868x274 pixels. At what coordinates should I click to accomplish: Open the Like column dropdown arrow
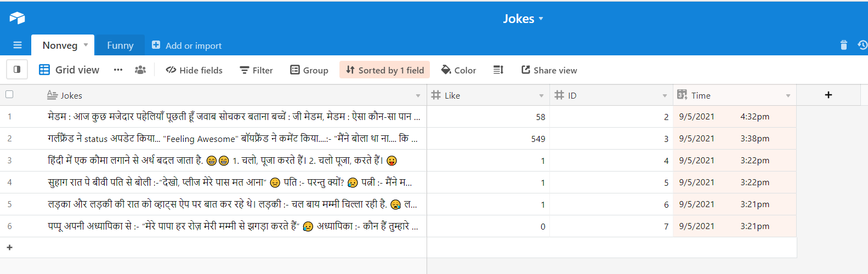point(541,96)
